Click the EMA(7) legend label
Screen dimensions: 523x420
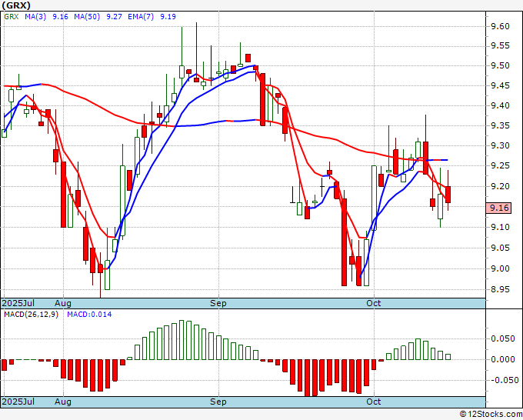point(141,17)
